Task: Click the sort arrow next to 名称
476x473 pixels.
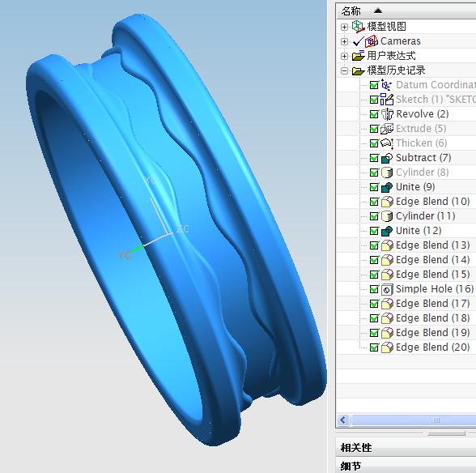Action: click(x=378, y=11)
